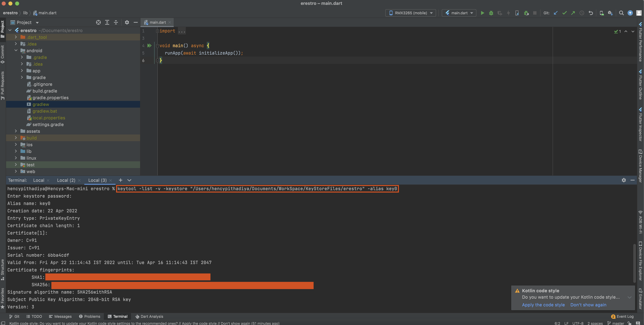Run main function from gutter arrow

click(149, 45)
